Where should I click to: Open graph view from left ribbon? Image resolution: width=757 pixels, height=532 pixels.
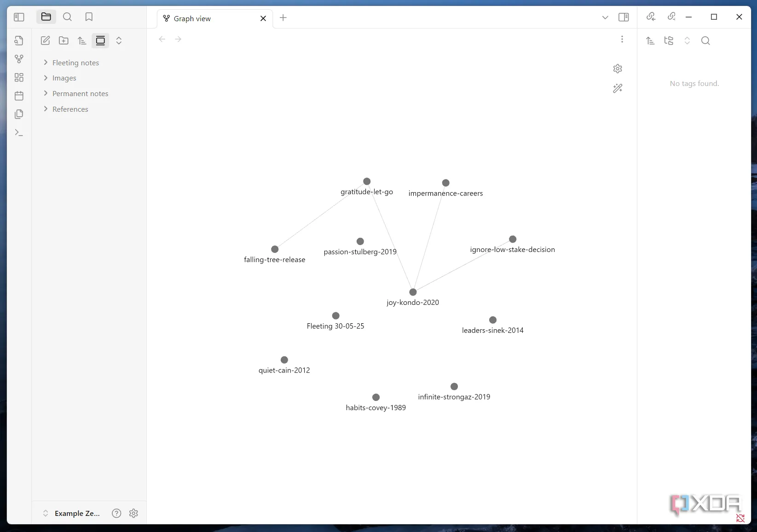click(19, 59)
